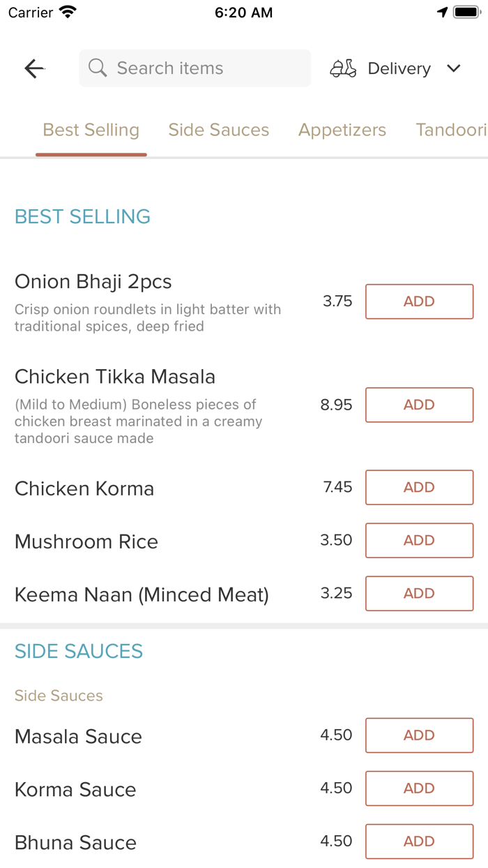Open the Chicken Tikka Masala item name
Screen dimensions: 488x868
(115, 377)
